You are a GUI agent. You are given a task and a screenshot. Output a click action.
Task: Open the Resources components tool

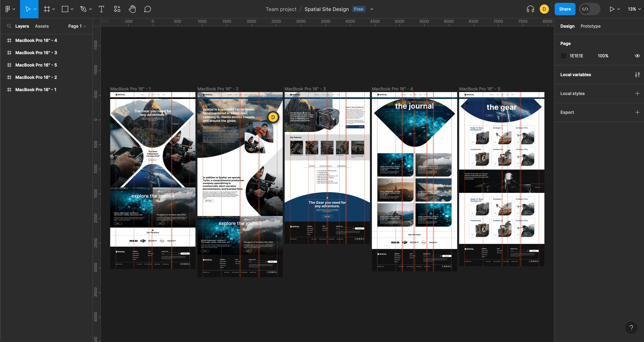coord(117,9)
